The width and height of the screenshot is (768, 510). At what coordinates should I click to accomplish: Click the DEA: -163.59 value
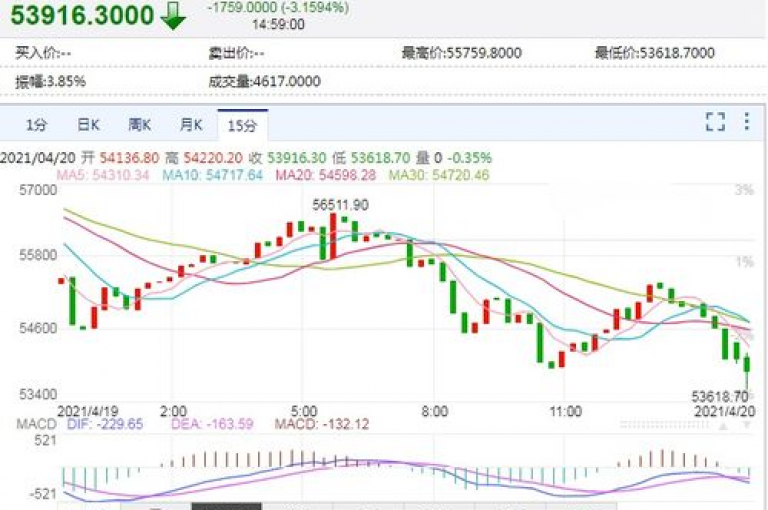click(212, 424)
